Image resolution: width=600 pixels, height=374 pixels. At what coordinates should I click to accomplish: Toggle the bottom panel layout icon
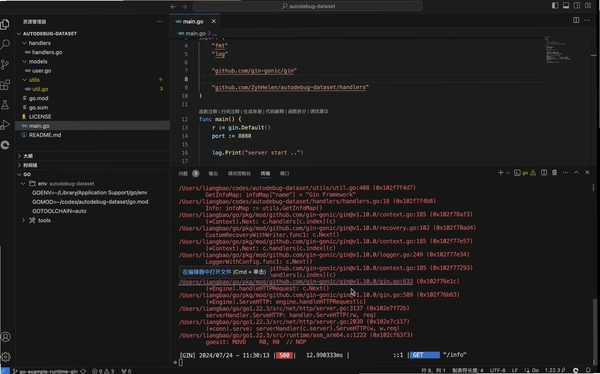click(566, 5)
